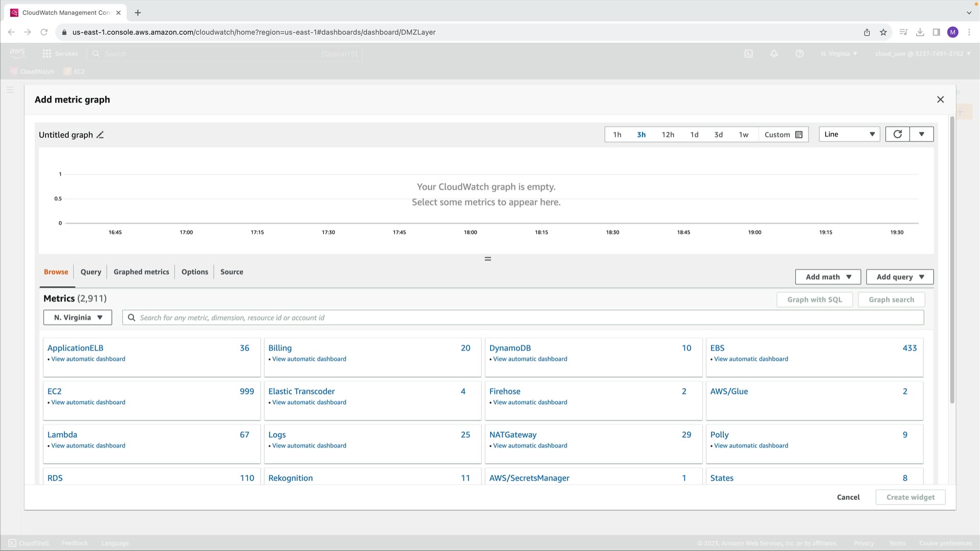Expand the refresh options dropdown arrow
This screenshot has height=551, width=980.
click(x=921, y=134)
